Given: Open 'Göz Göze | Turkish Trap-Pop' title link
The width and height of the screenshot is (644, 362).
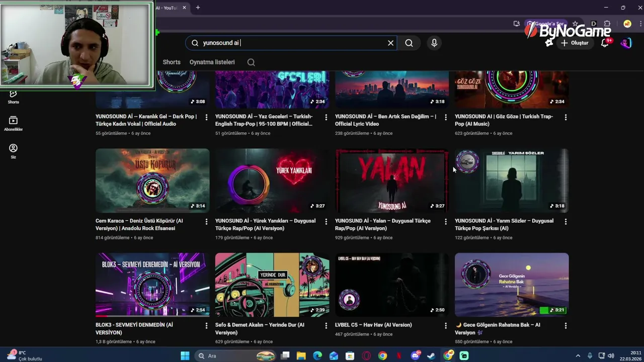Looking at the screenshot, I should click(x=504, y=120).
